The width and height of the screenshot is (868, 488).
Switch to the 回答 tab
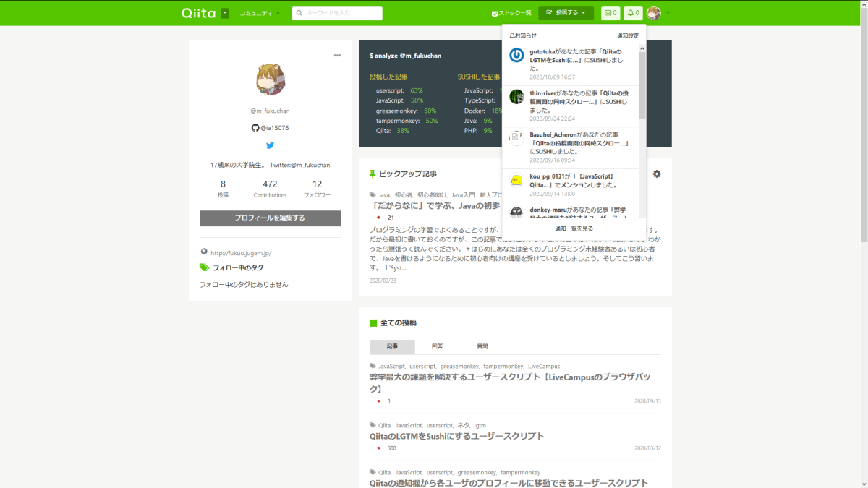pos(438,346)
